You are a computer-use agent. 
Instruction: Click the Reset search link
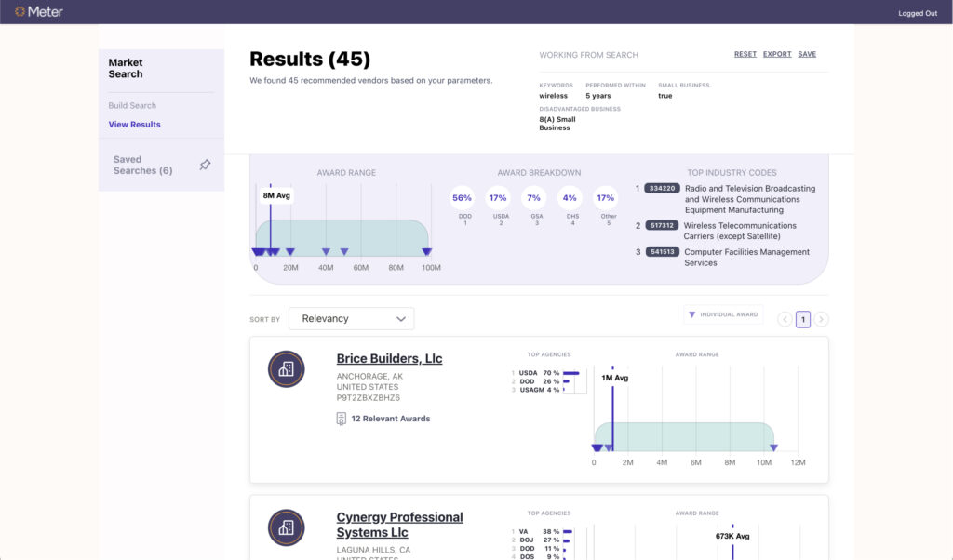(745, 54)
